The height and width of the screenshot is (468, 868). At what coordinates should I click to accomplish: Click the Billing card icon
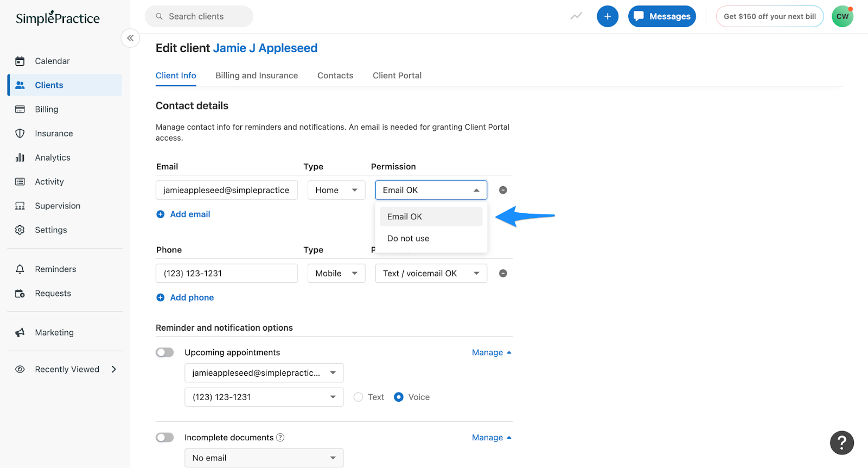pos(20,109)
